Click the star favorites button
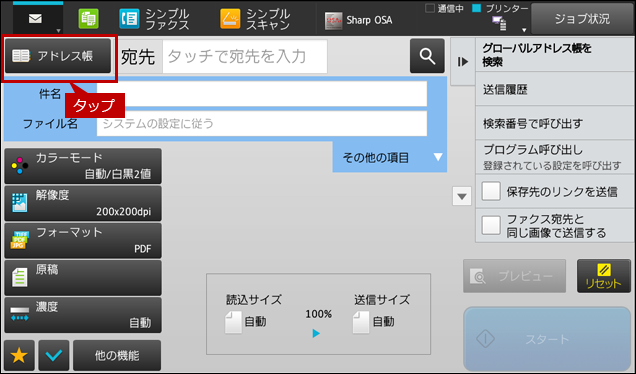The height and width of the screenshot is (374, 636). pyautogui.click(x=19, y=355)
